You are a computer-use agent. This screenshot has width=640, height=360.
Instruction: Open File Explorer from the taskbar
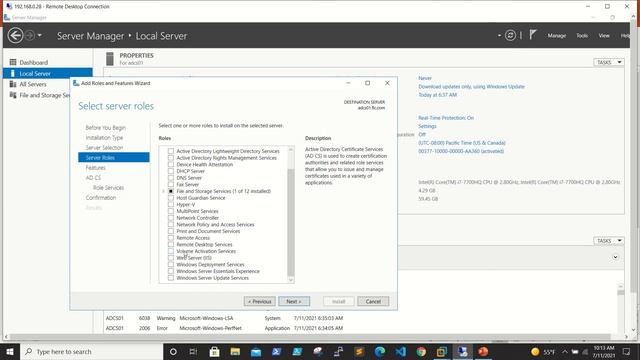pyautogui.click(x=235, y=351)
